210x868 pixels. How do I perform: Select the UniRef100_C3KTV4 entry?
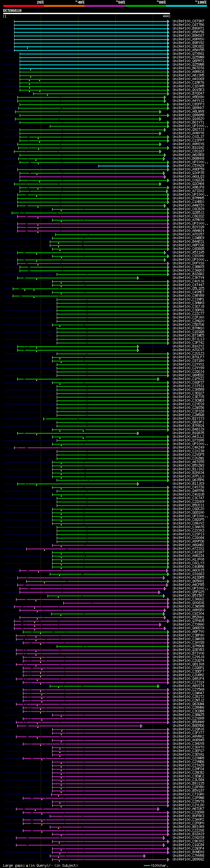click(x=188, y=278)
